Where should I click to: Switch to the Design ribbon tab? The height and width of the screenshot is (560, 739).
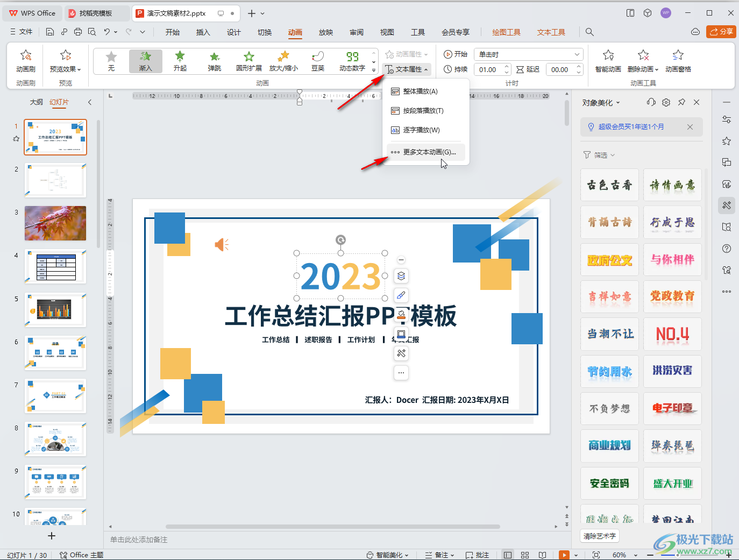click(x=233, y=32)
